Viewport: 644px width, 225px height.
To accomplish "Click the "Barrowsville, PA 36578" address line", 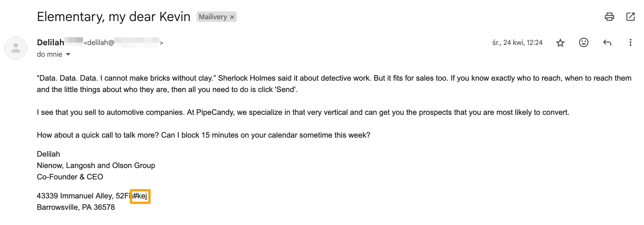I will pos(76,207).
